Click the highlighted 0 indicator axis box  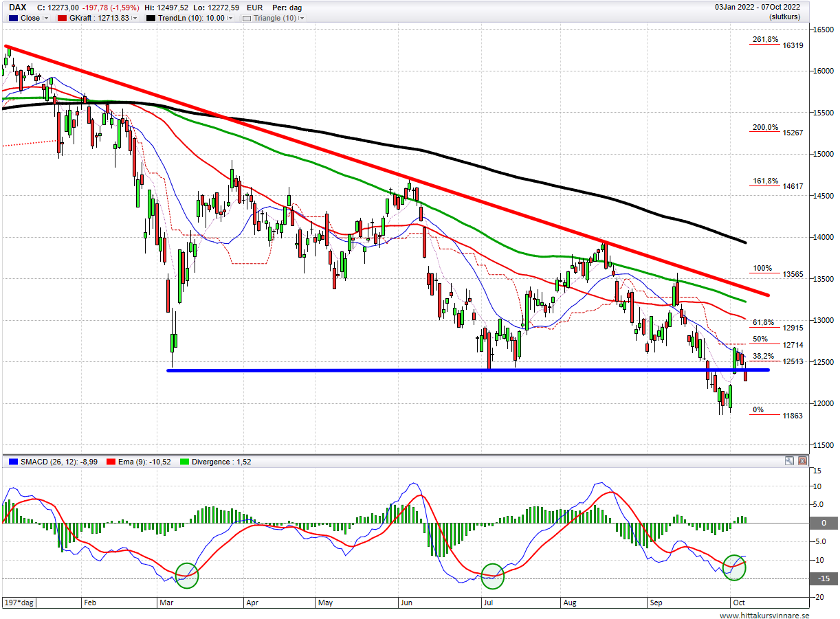pyautogui.click(x=823, y=523)
